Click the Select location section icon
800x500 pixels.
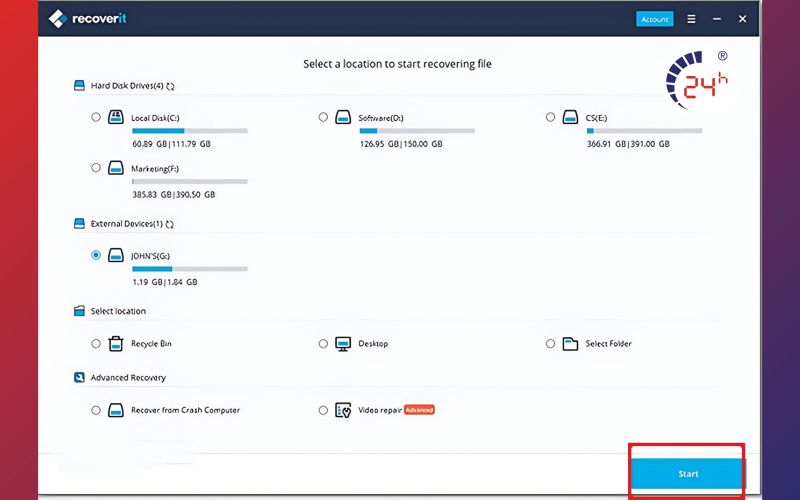79,311
